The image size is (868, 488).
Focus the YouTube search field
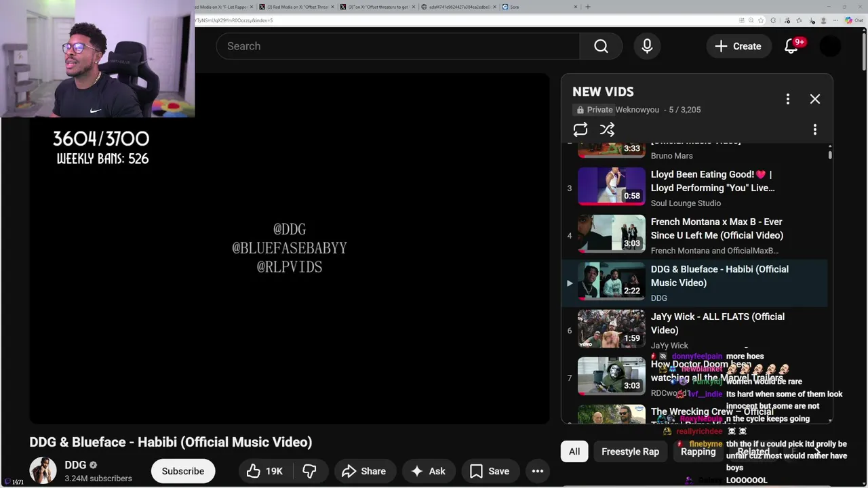(x=398, y=46)
